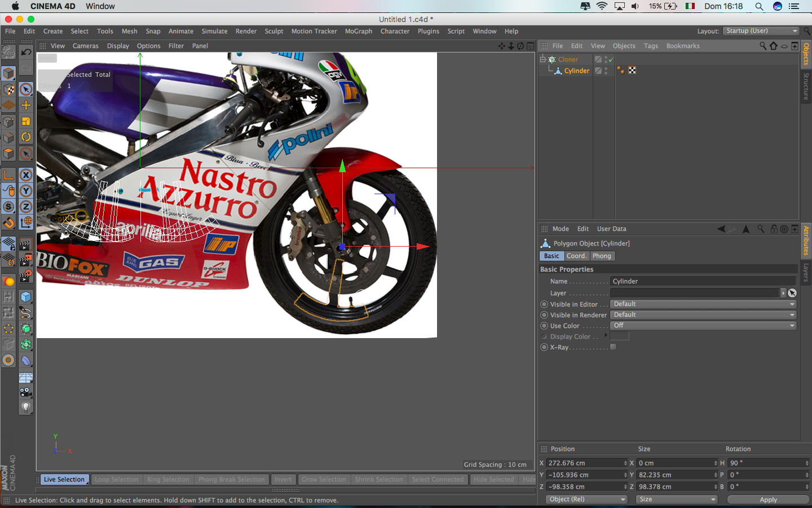Click the Cylinder checkerboard texture tag
Image resolution: width=812 pixels, height=508 pixels.
[x=632, y=71]
